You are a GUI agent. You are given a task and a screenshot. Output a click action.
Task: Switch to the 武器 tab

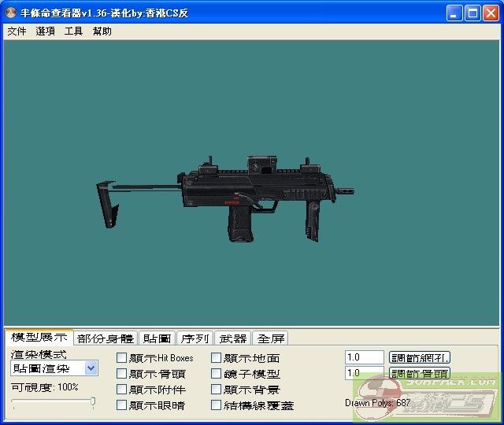tap(233, 338)
